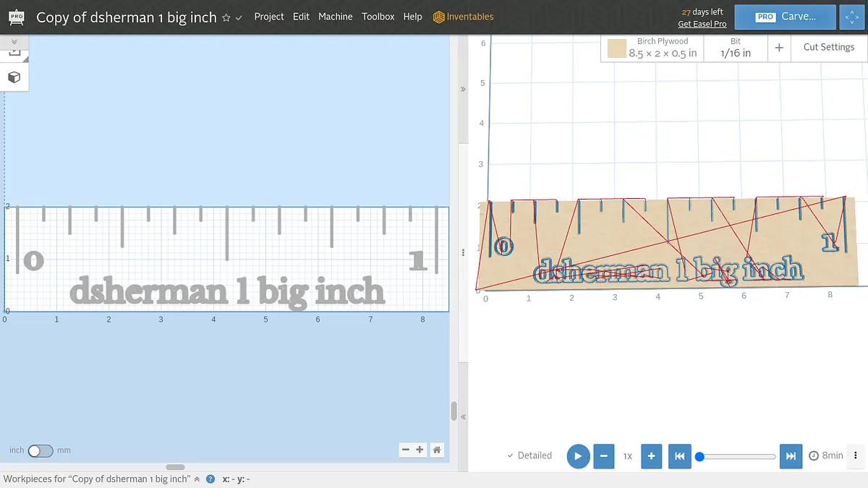Click the blue help question icon
Screen dimensions: 868x488
tap(210, 479)
